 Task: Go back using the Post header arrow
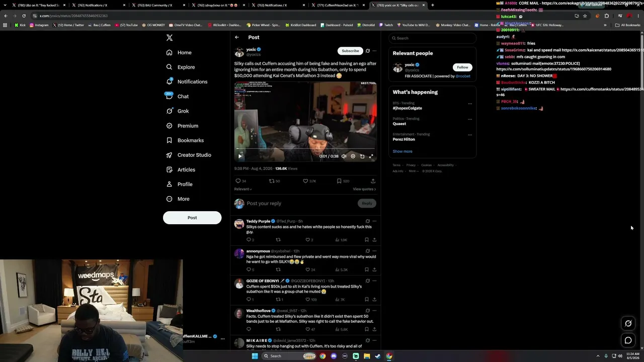[x=237, y=37]
